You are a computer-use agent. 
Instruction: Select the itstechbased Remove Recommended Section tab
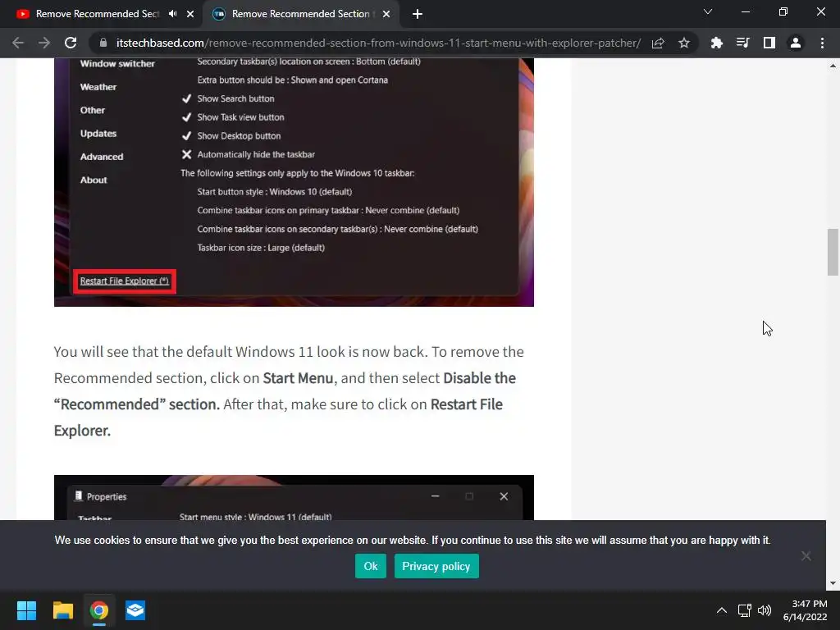(301, 14)
